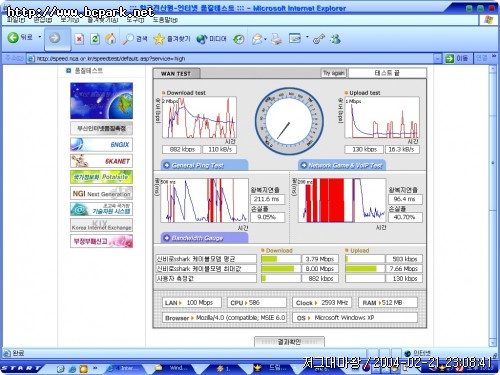
Task: Click the Windows flag logo icon
Action: click(x=489, y=20)
